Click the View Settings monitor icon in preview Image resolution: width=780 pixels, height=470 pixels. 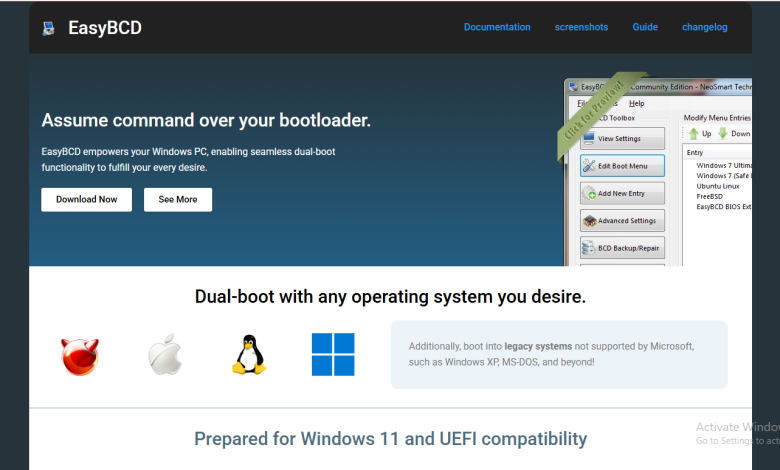coord(589,138)
